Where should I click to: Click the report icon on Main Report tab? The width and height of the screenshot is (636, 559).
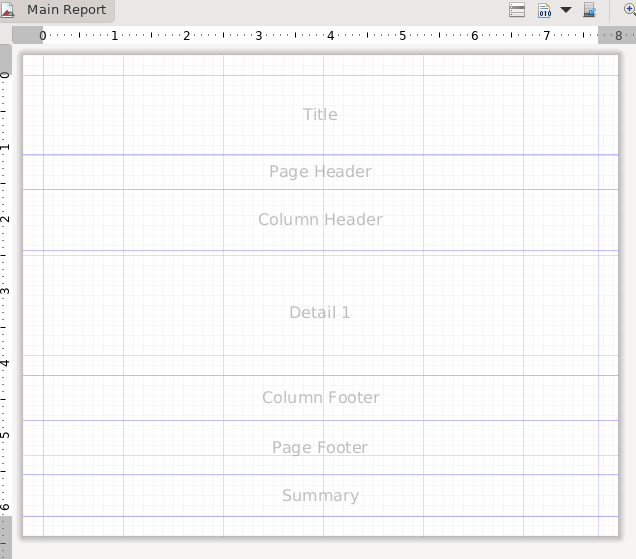(x=8, y=10)
